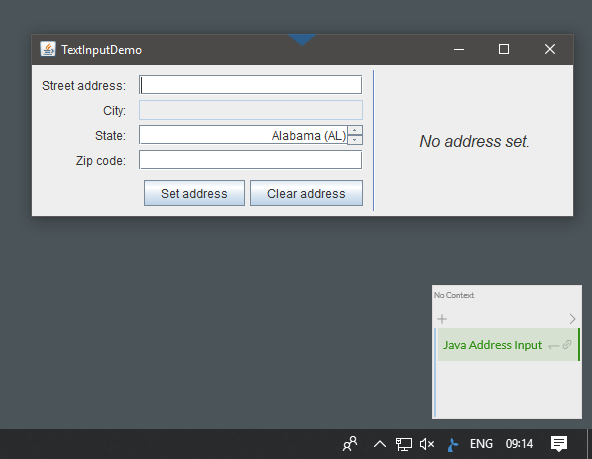Click the blue app icon in the system tray
This screenshot has width=592, height=459.
(452, 444)
